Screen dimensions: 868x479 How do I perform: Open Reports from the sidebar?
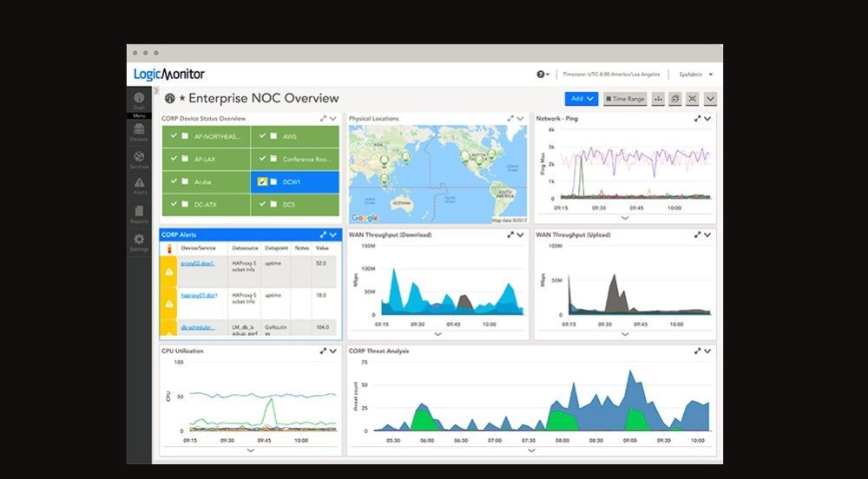139,213
